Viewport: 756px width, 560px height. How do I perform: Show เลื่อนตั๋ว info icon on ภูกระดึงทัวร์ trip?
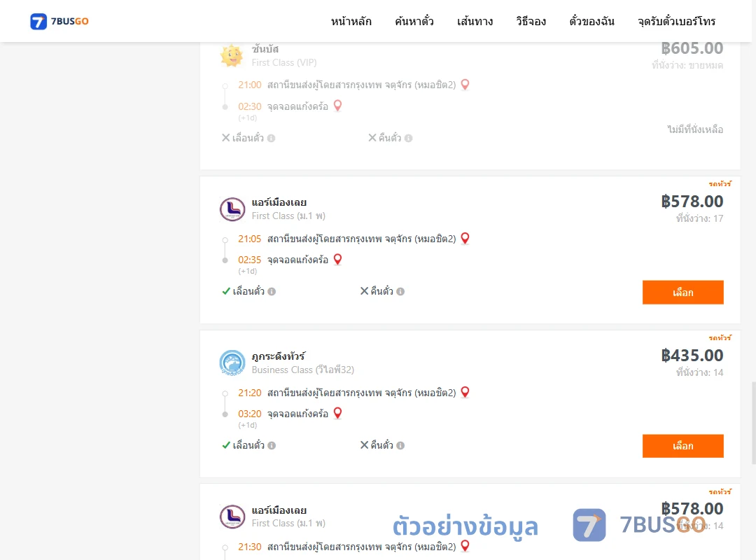pyautogui.click(x=272, y=445)
